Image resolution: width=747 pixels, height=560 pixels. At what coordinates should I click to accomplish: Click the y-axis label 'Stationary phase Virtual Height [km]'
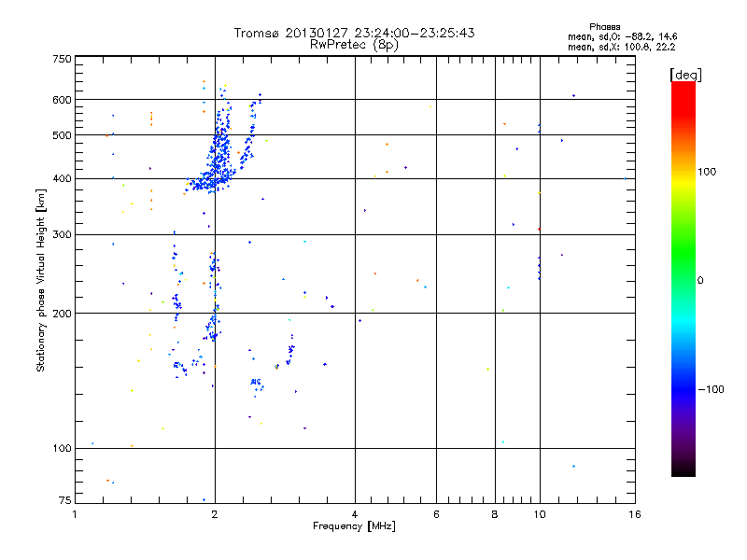(40, 281)
